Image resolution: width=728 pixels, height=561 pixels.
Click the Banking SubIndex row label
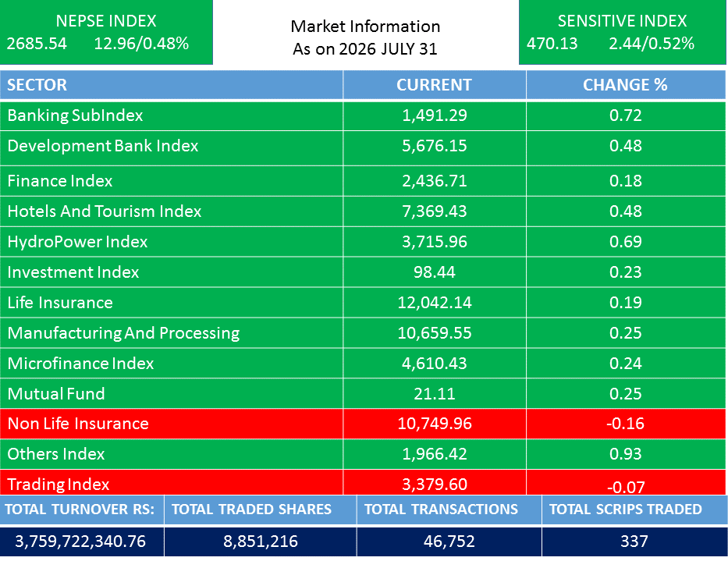coord(75,115)
